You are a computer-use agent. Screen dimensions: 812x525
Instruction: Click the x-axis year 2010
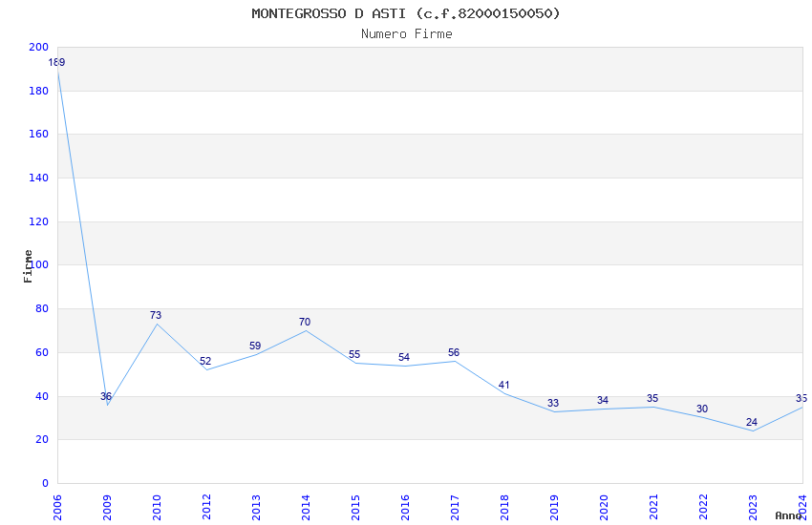157,508
